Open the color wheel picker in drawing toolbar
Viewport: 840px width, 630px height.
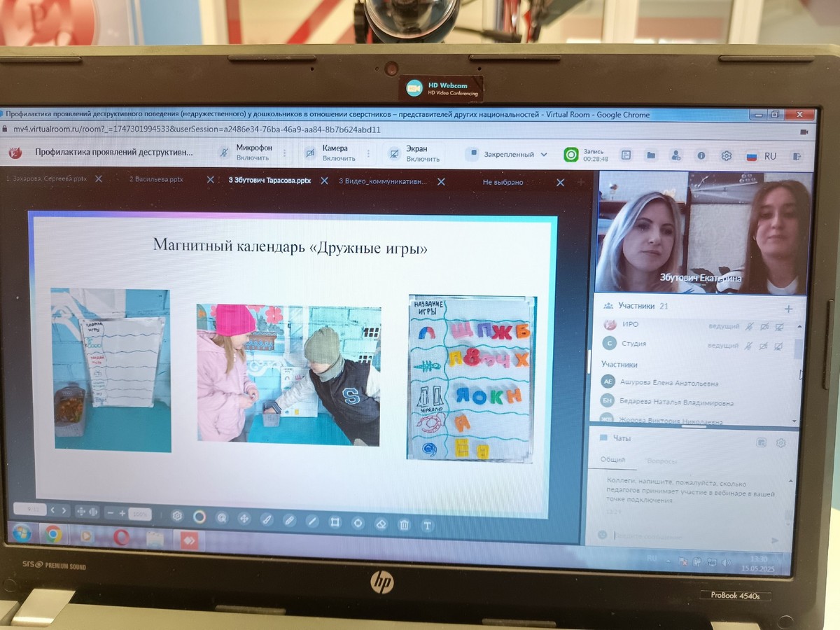(199, 517)
